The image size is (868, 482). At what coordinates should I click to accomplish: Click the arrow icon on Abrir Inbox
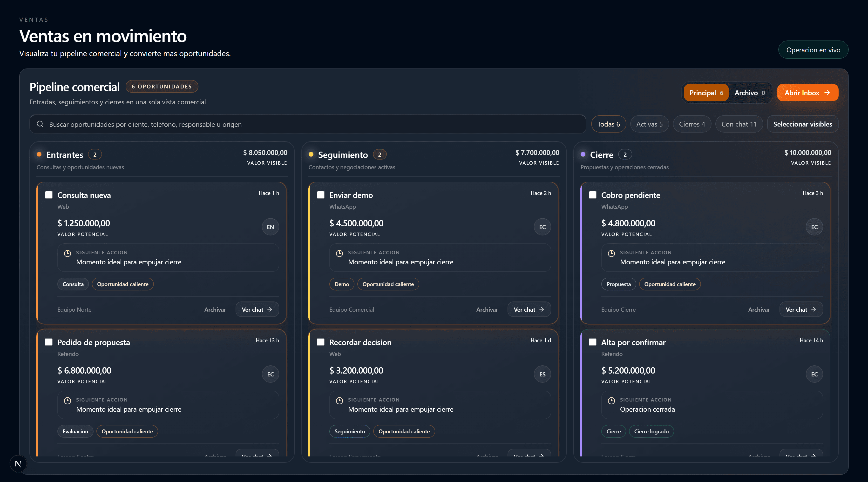click(827, 93)
